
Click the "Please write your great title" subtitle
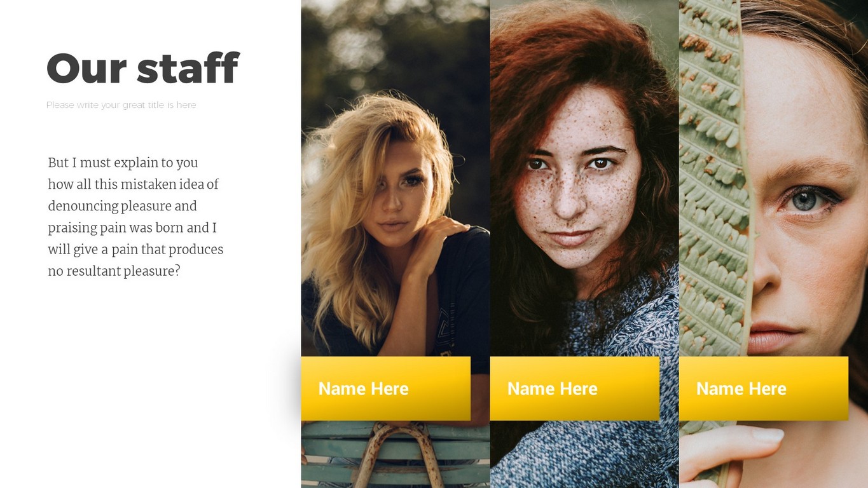click(121, 105)
